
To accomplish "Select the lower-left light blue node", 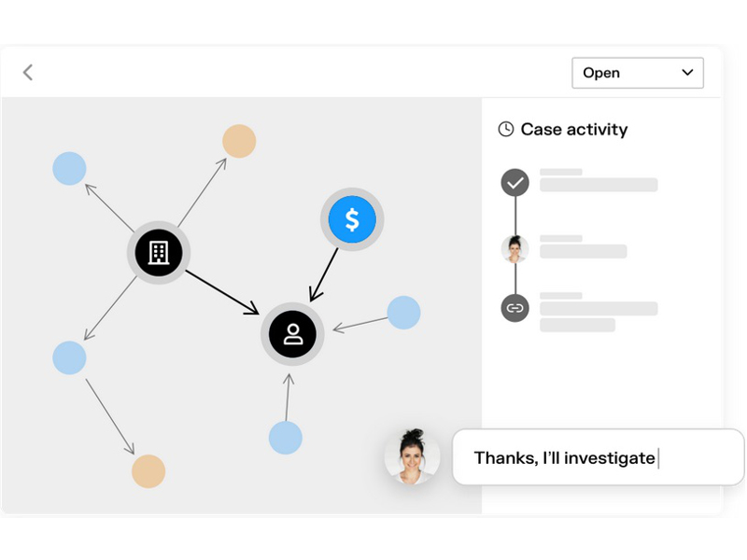I will 69,357.
